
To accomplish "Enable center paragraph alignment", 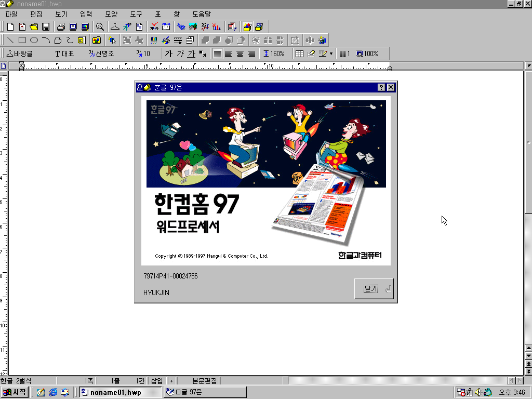I will point(240,54).
